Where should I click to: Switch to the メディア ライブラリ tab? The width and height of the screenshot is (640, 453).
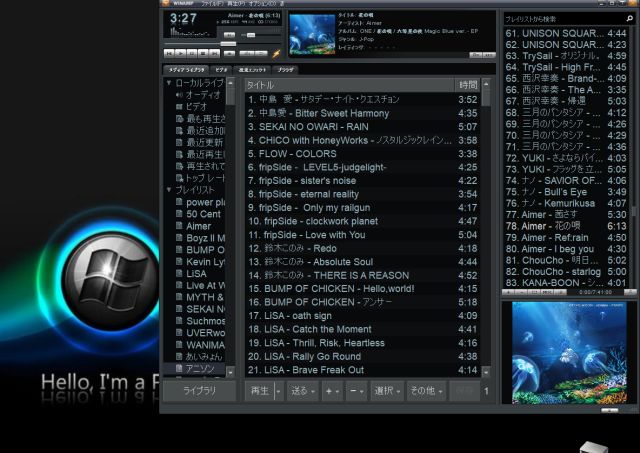click(186, 70)
